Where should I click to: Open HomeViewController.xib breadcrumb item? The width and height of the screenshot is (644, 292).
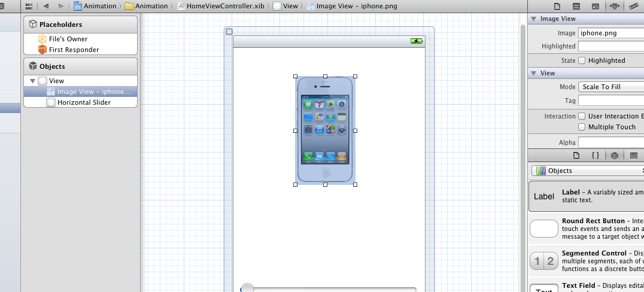click(221, 6)
